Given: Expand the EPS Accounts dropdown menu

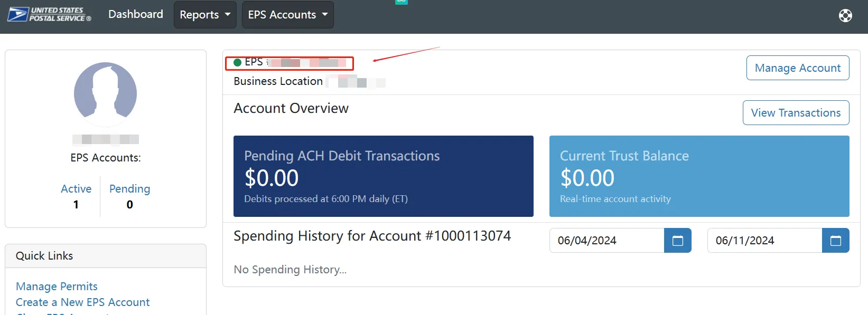Looking at the screenshot, I should pos(287,15).
